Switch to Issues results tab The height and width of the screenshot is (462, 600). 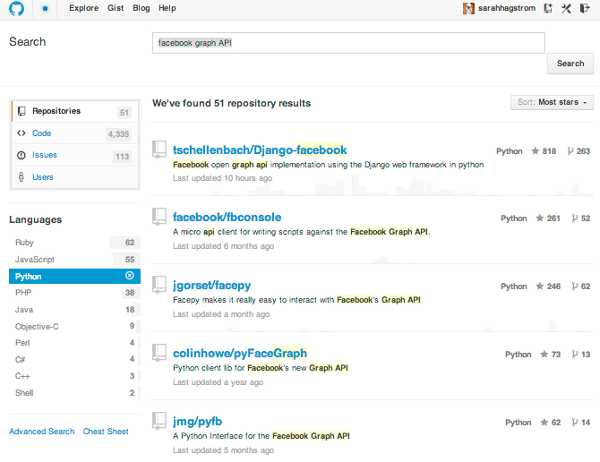click(75, 155)
